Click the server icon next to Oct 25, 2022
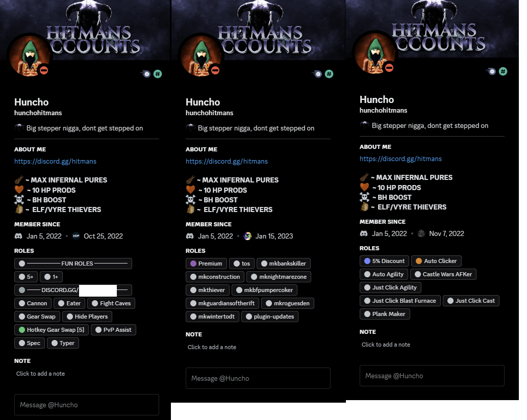Image resolution: width=527 pixels, height=420 pixels. click(x=77, y=236)
